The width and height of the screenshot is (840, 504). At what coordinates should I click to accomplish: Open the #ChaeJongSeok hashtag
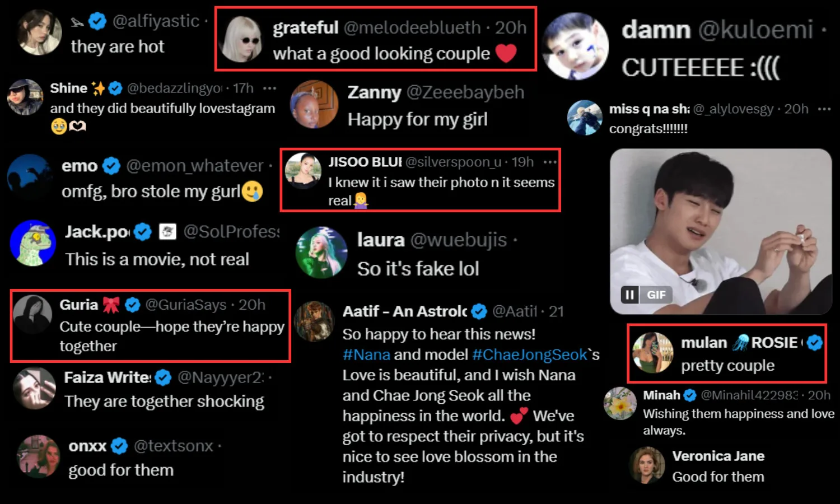click(x=529, y=354)
